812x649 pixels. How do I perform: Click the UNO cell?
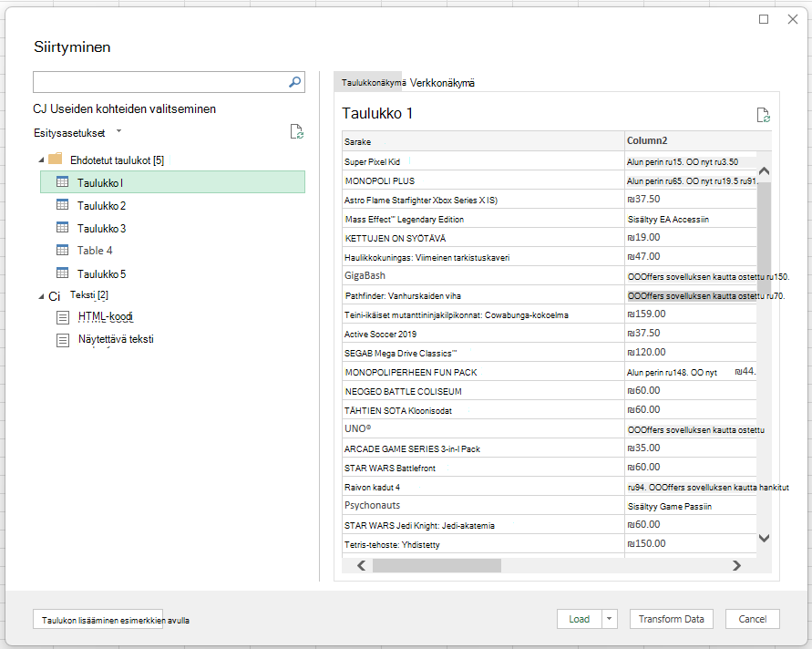coord(483,429)
